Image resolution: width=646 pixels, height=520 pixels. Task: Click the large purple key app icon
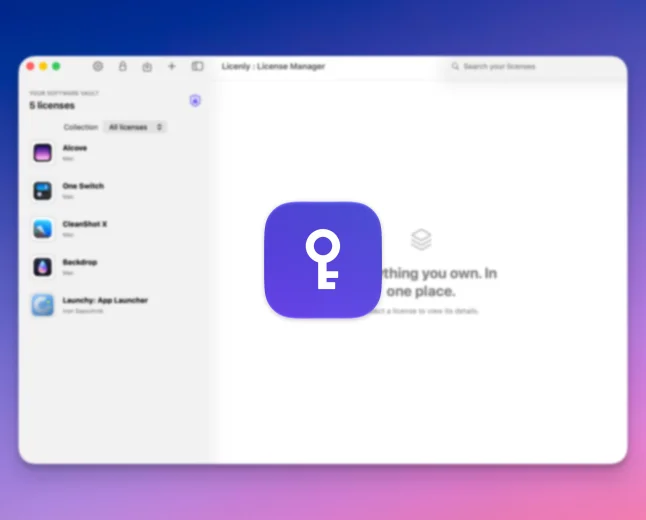[323, 260]
